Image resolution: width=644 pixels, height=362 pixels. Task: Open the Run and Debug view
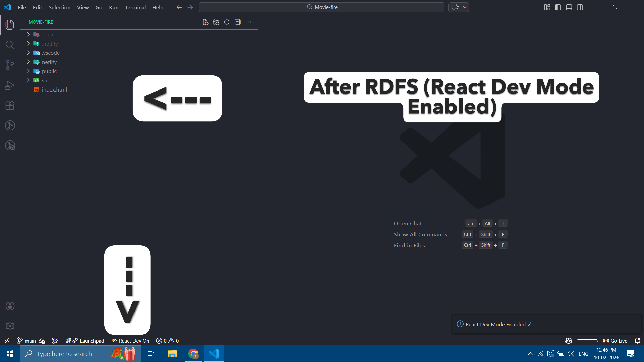[10, 85]
